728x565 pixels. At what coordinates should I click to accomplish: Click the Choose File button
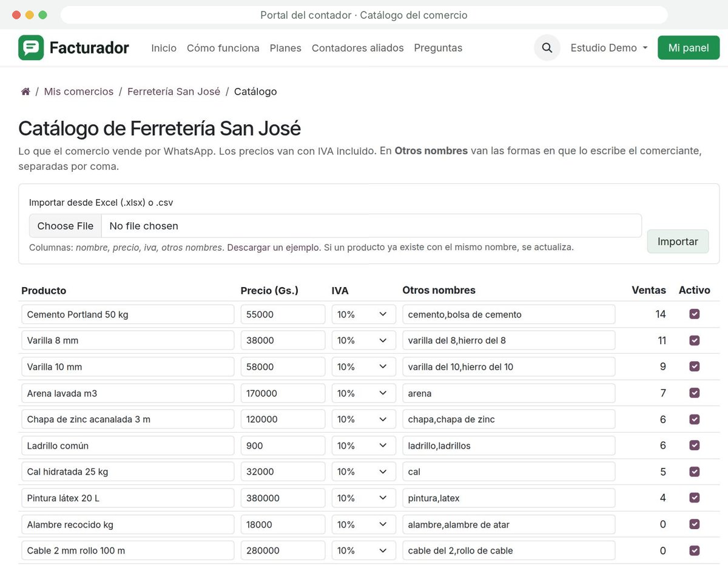click(66, 226)
